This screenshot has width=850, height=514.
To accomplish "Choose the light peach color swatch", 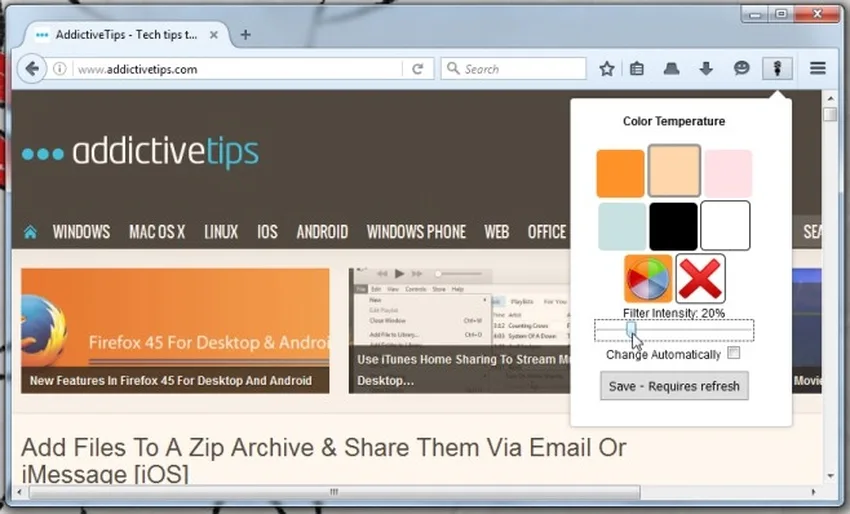I will click(x=674, y=171).
